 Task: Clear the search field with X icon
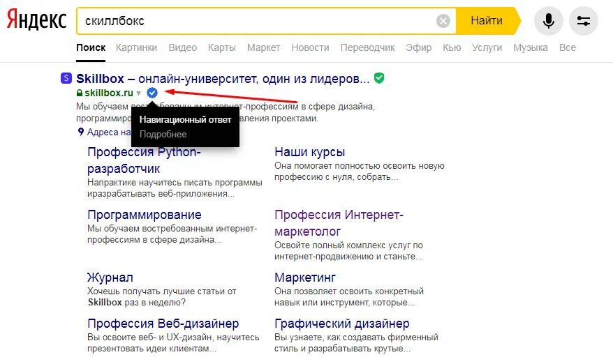pos(443,21)
